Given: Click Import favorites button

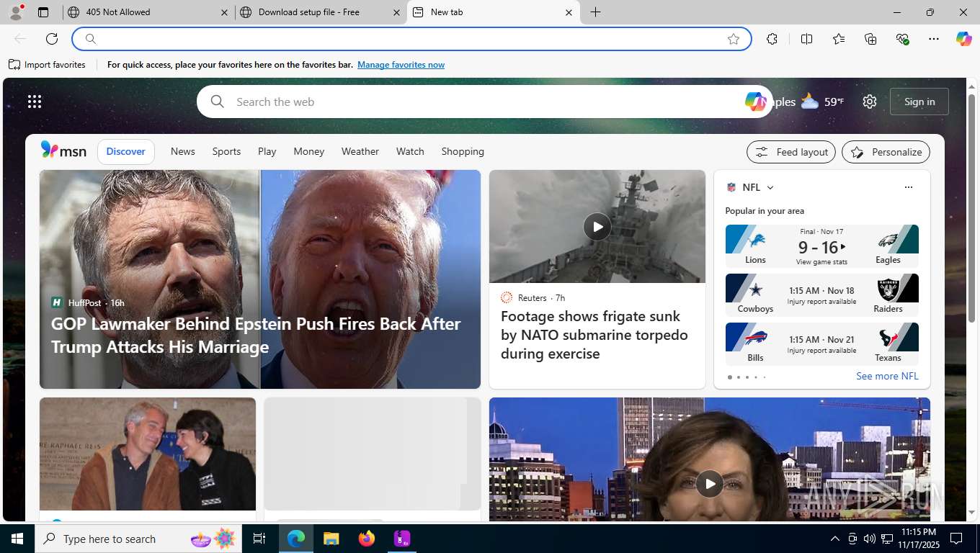Looking at the screenshot, I should pos(47,65).
